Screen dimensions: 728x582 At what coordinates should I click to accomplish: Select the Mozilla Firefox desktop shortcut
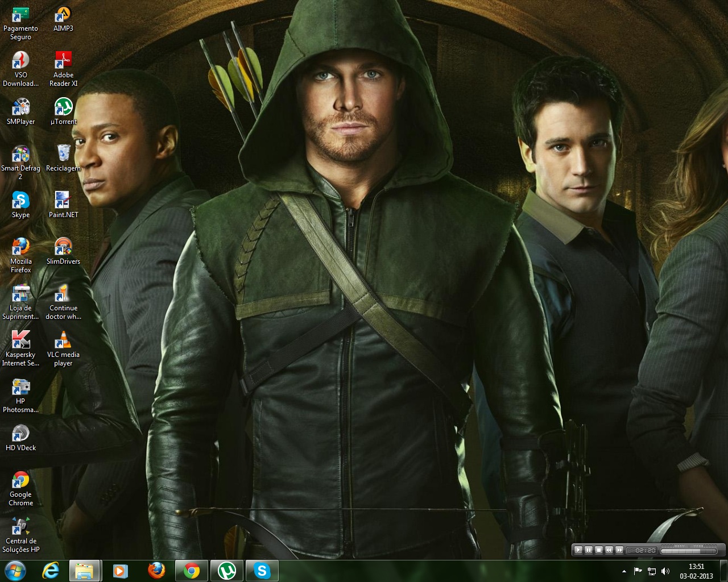pyautogui.click(x=20, y=256)
